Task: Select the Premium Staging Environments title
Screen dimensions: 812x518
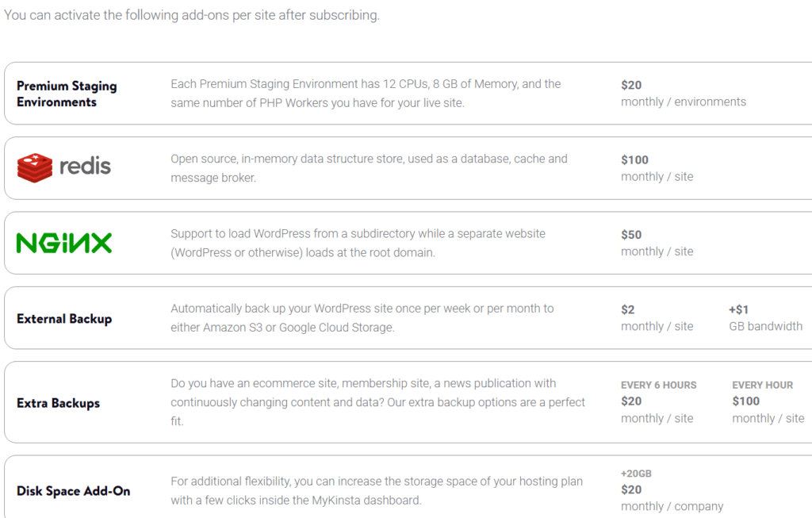Action: point(67,94)
